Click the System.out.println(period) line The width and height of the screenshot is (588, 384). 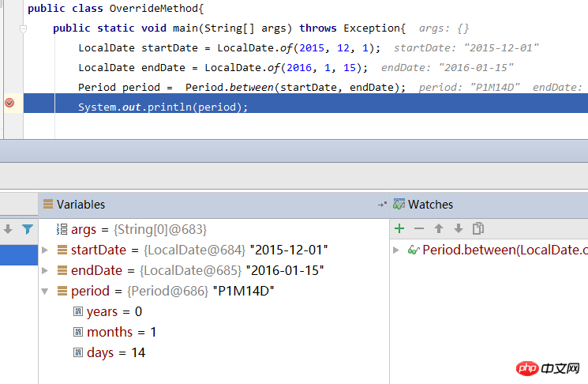coord(163,107)
